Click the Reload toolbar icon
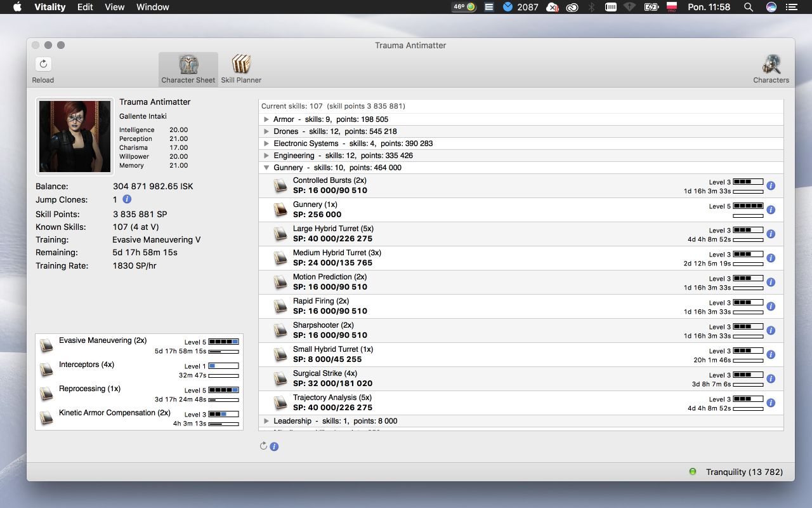The image size is (812, 508). pyautogui.click(x=43, y=64)
